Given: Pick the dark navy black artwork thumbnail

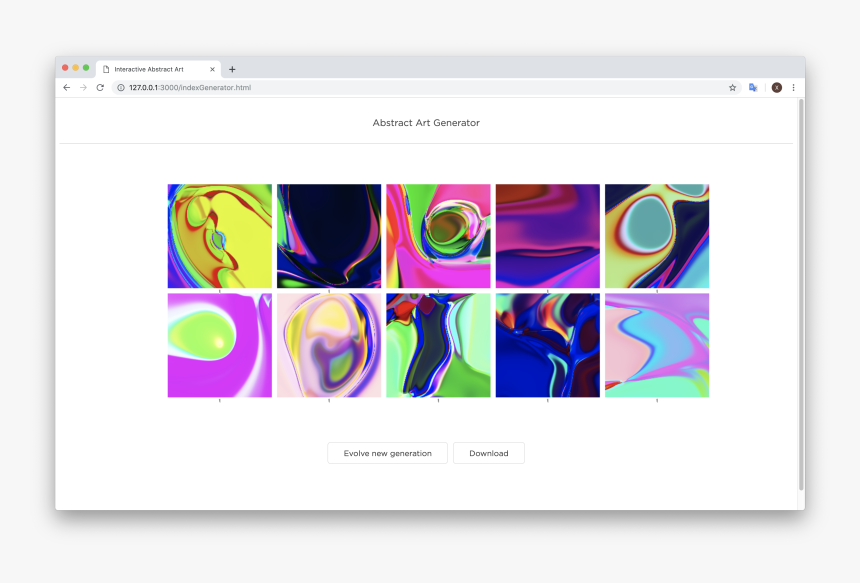Looking at the screenshot, I should click(329, 236).
